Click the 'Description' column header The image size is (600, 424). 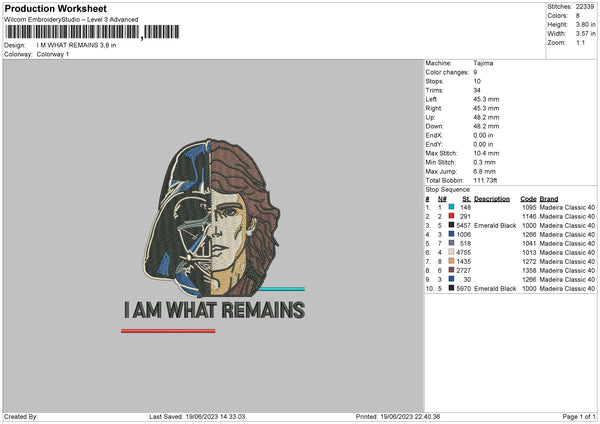pos(492,199)
